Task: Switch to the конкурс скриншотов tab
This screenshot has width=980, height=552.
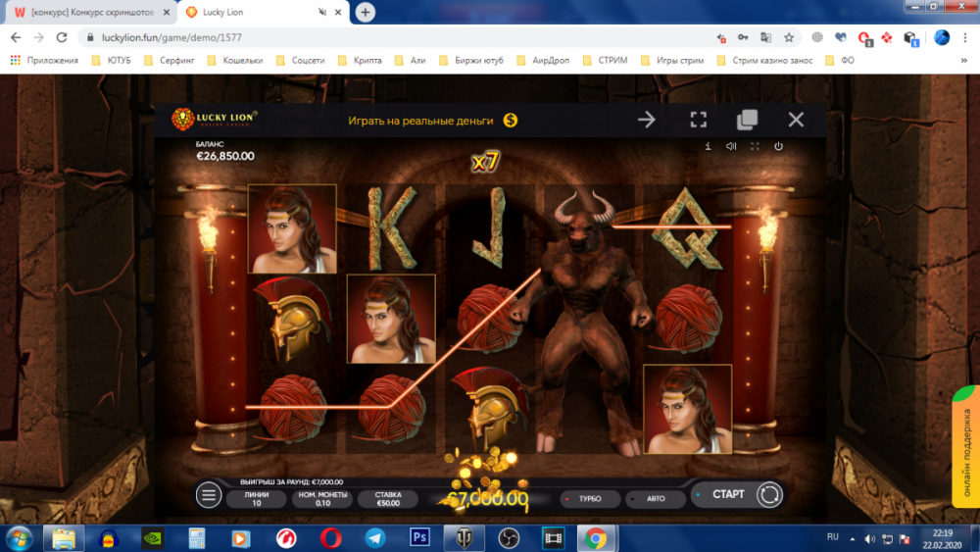Action: point(90,12)
